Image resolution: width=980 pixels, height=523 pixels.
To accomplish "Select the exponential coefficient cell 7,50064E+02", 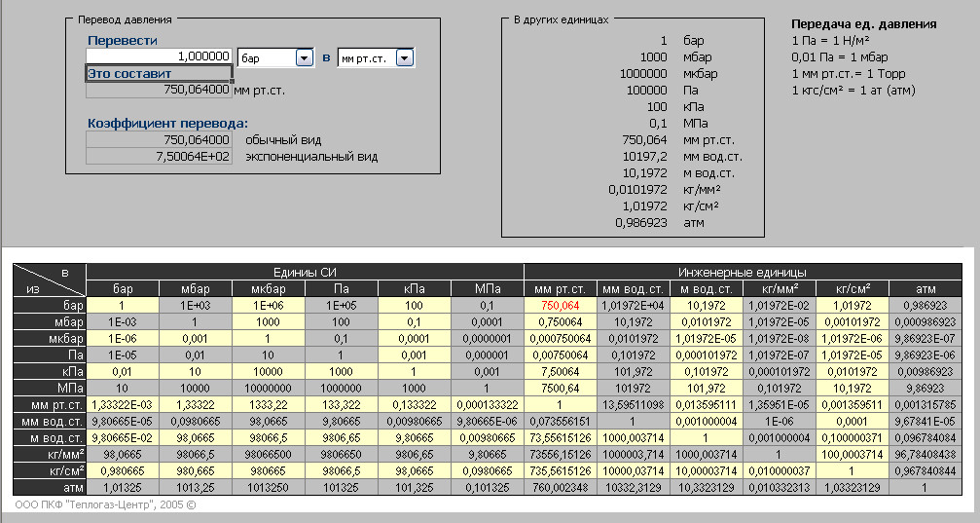I will tap(160, 156).
